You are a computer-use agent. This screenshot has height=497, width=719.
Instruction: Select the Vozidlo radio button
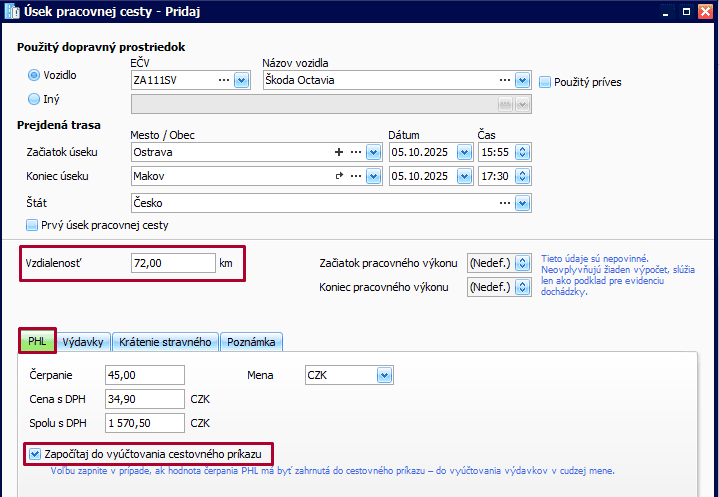[x=34, y=75]
